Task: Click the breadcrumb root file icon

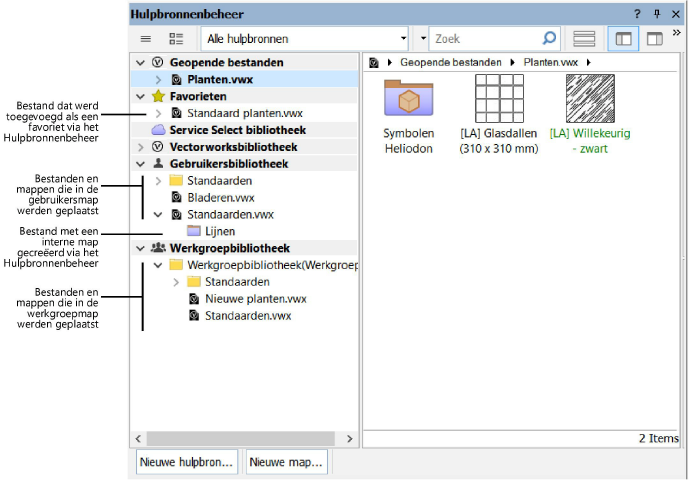Action: (374, 63)
